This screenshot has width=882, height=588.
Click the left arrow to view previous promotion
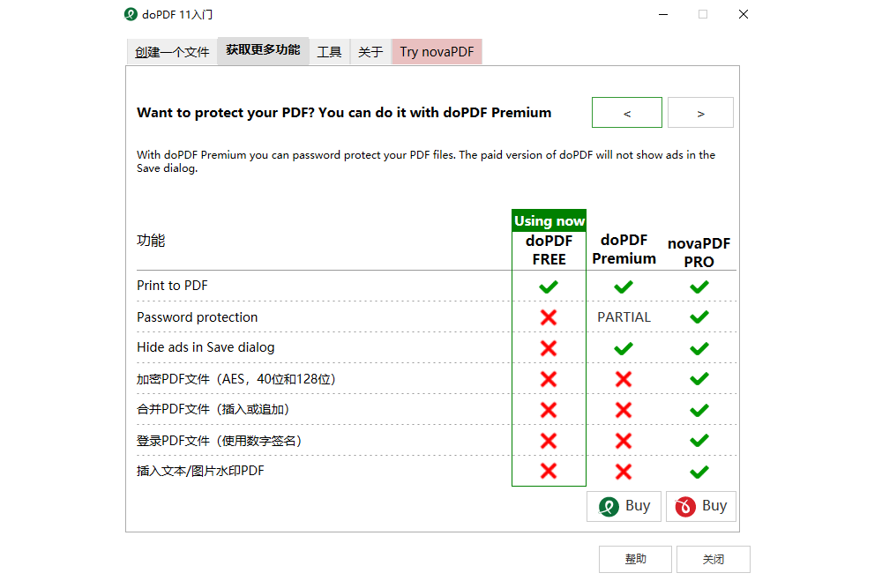click(x=626, y=112)
